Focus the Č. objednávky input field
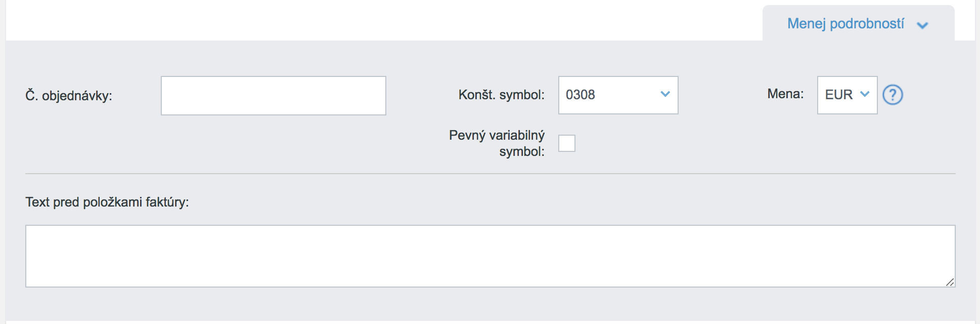The image size is (980, 324). click(x=274, y=96)
